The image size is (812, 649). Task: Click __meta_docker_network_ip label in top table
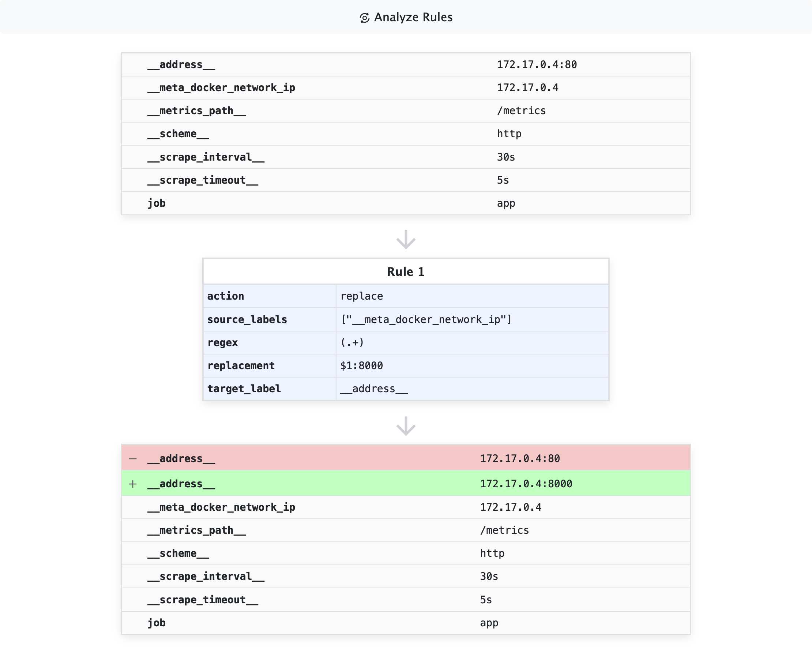click(x=221, y=88)
